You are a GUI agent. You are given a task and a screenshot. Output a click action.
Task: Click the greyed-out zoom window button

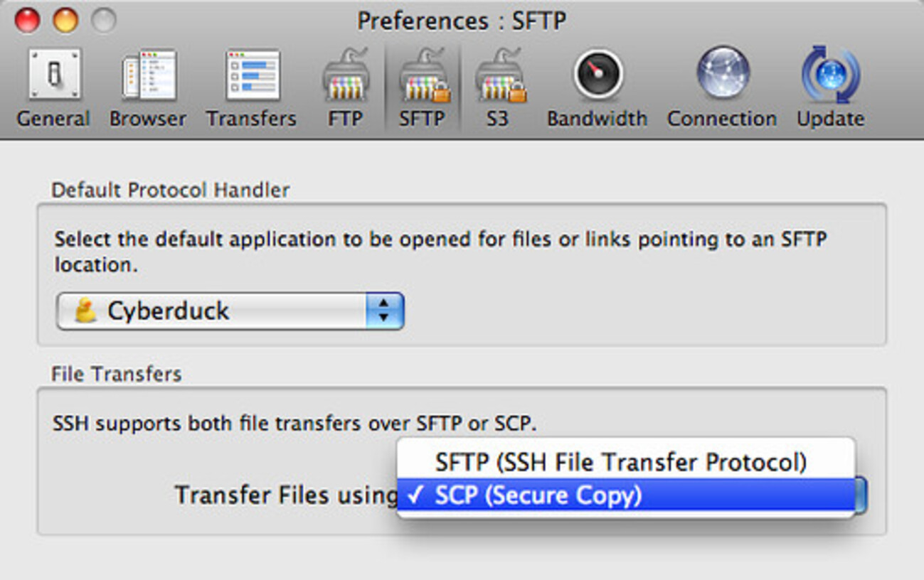tap(103, 21)
